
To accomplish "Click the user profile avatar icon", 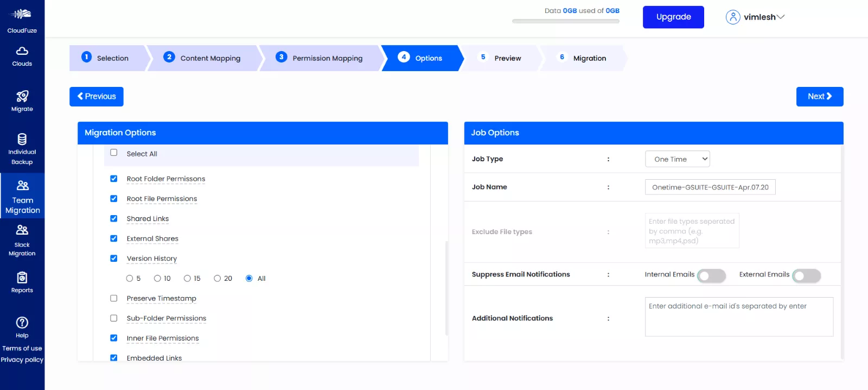I will coord(733,17).
